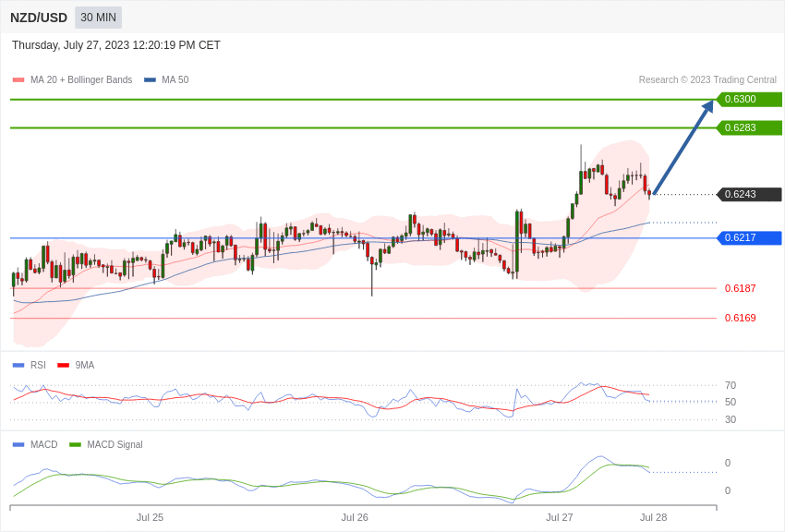The image size is (785, 532).
Task: Click the NZD/USD pair title
Action: coord(39,18)
